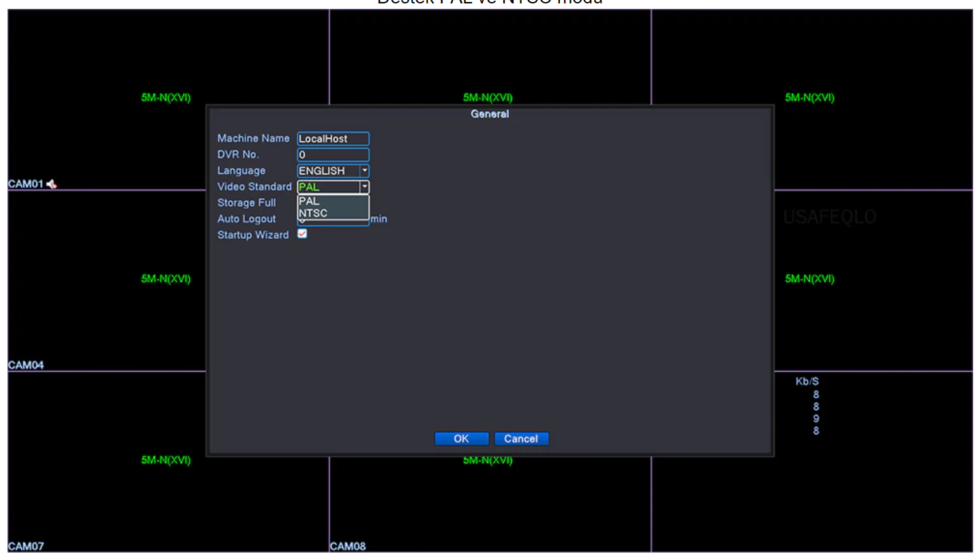Click the Startup Wizard label
The image size is (980, 556).
coord(252,235)
